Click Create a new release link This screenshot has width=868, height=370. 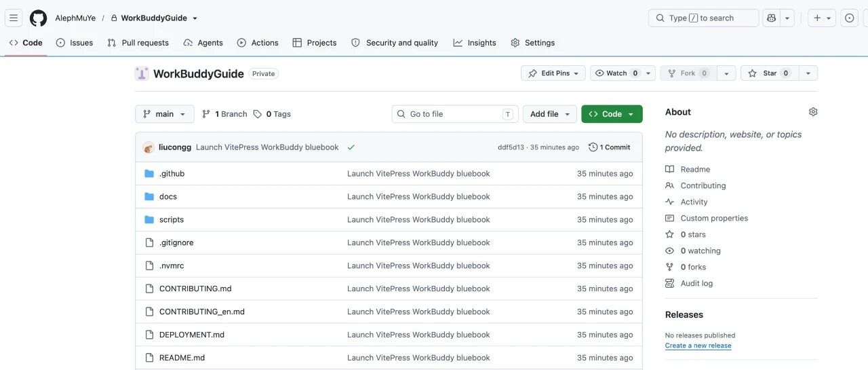tap(698, 346)
